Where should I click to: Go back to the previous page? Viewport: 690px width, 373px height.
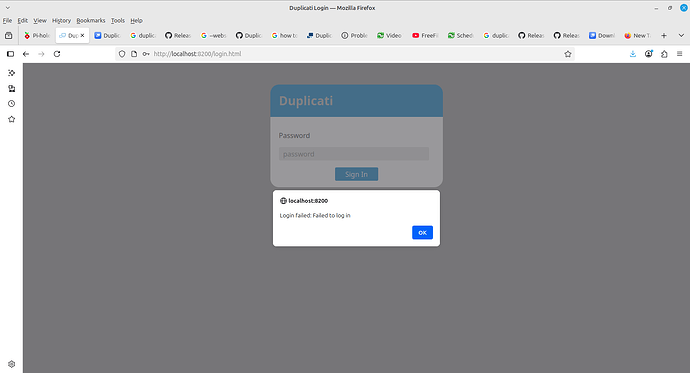26,54
